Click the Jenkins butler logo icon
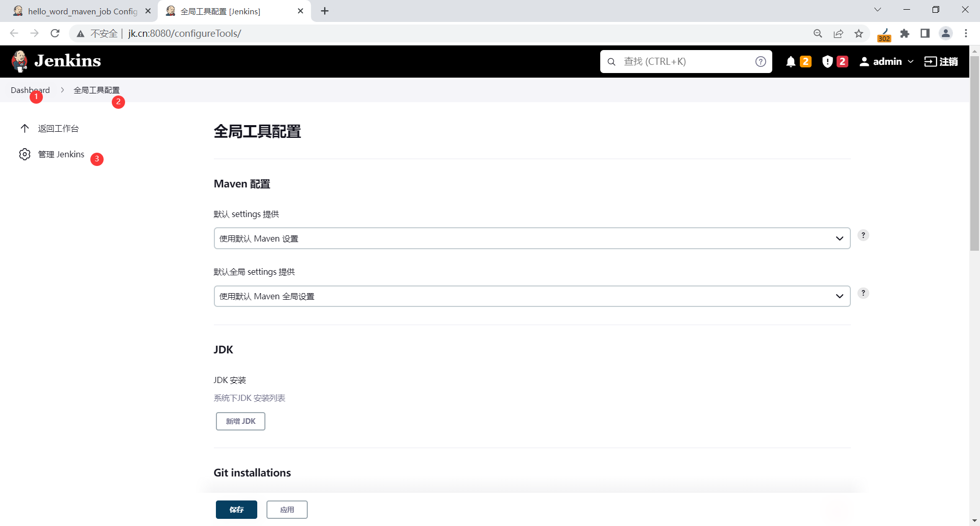This screenshot has height=526, width=980. (19, 61)
